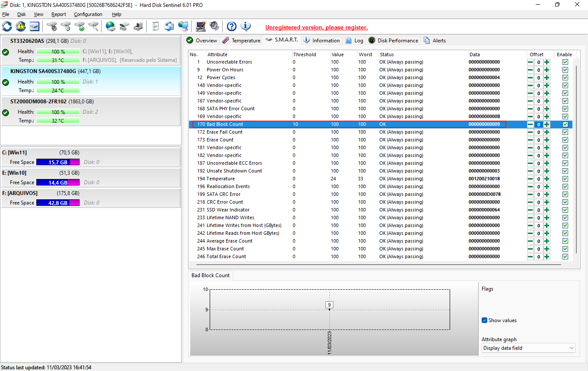Uncheck Enable for Uncorrectable Errors row
This screenshot has height=371, width=588.
[x=565, y=62]
